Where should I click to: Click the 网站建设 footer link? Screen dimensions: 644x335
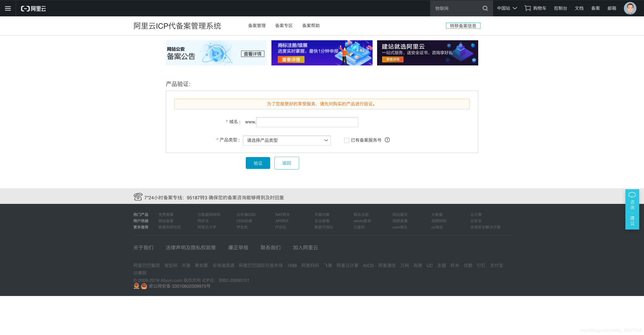click(400, 214)
